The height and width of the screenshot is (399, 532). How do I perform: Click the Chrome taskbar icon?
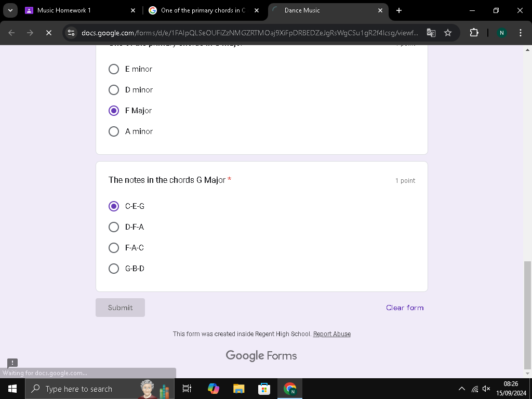tap(290, 389)
